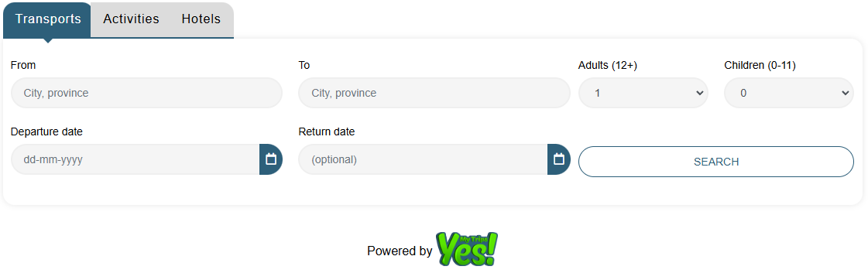Viewport: 868px width, 280px height.
Task: Click the "Adults (12+)" label
Action: point(608,65)
